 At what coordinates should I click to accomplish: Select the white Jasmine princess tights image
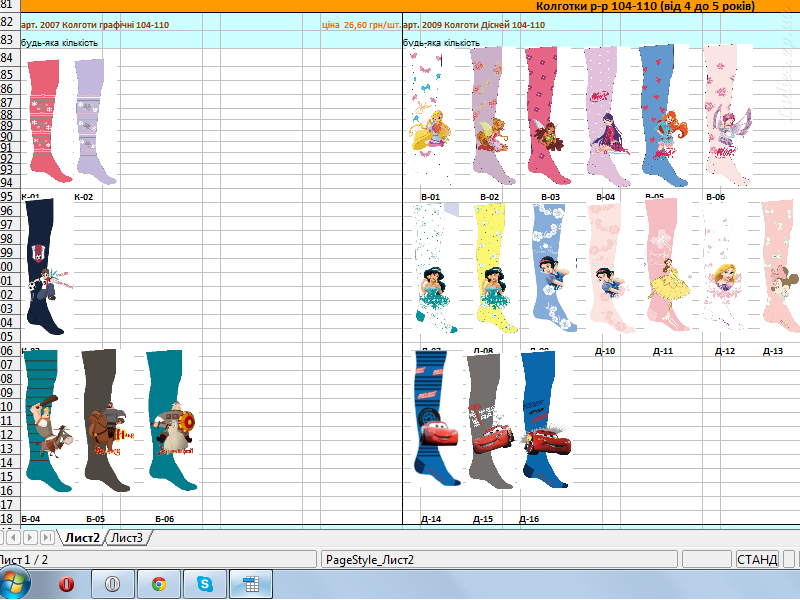click(435, 269)
